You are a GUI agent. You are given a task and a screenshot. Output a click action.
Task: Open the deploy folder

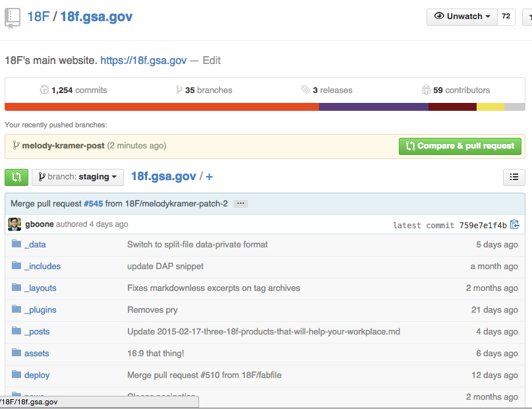click(x=37, y=375)
